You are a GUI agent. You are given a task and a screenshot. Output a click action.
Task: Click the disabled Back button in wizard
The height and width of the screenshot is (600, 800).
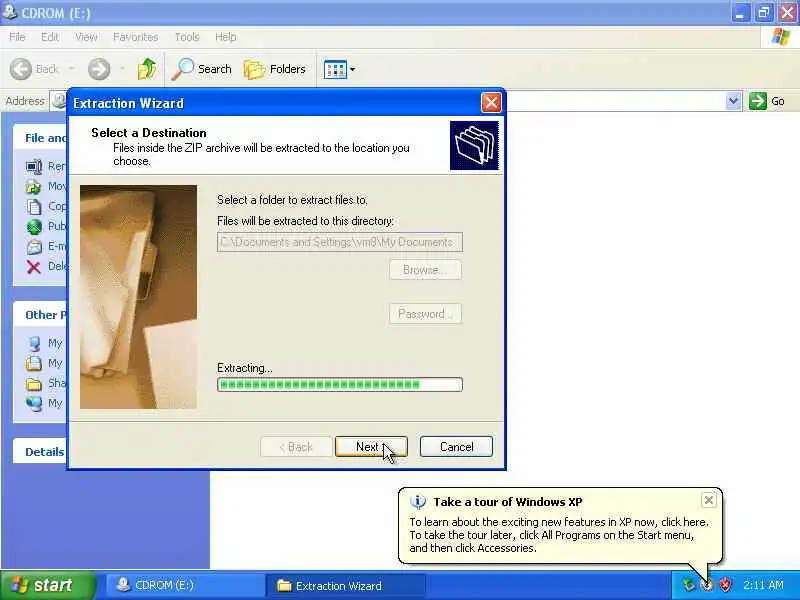[x=296, y=447]
